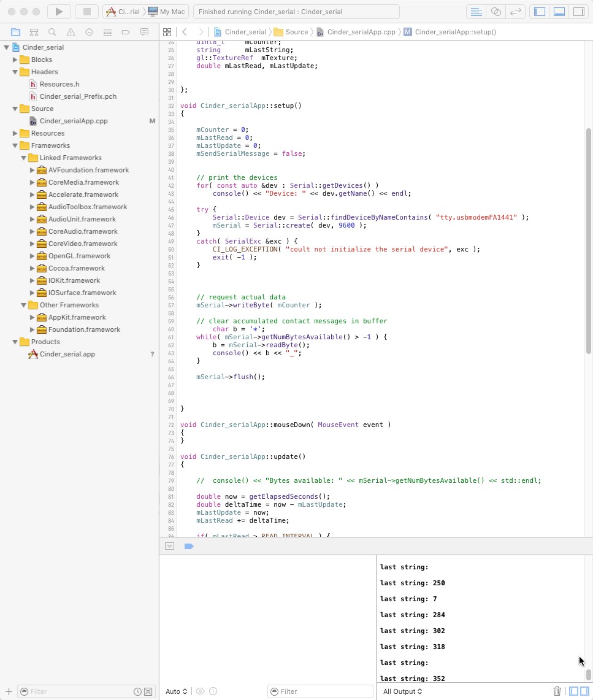Select Cinder_serial.app product
This screenshot has height=700, width=593.
[67, 354]
